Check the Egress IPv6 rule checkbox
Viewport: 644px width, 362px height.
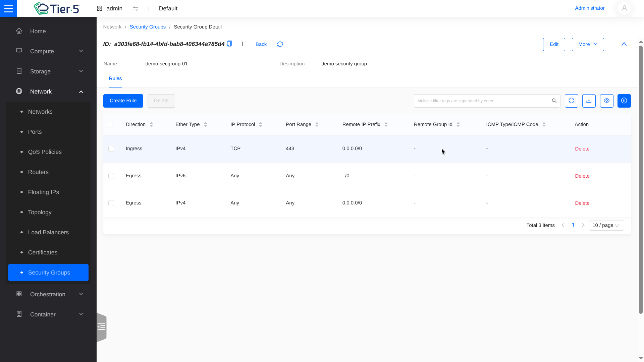coord(111,176)
